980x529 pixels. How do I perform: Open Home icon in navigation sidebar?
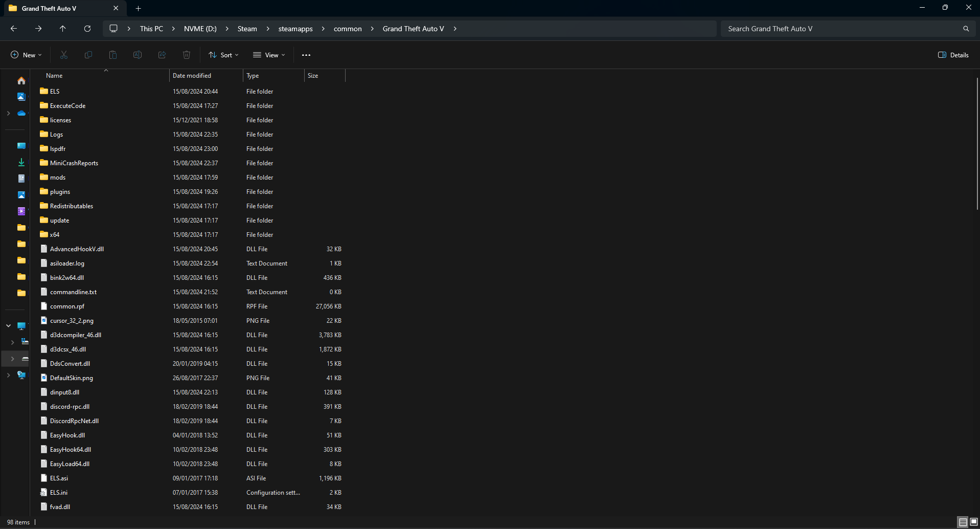pos(21,81)
